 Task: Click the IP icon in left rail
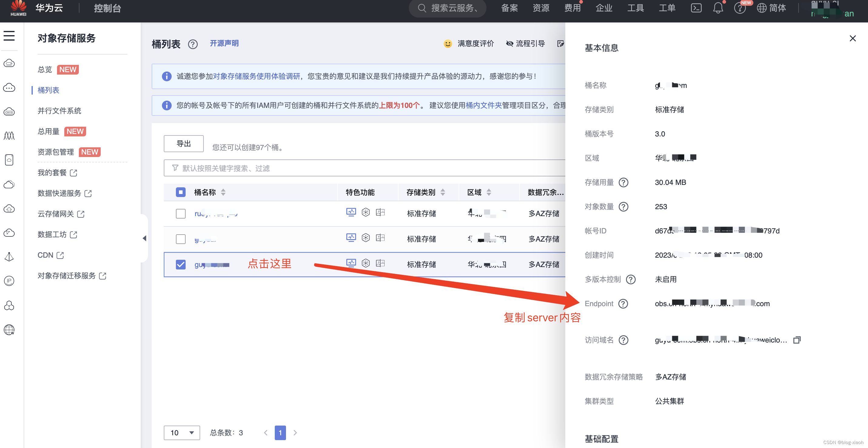[x=9, y=281]
